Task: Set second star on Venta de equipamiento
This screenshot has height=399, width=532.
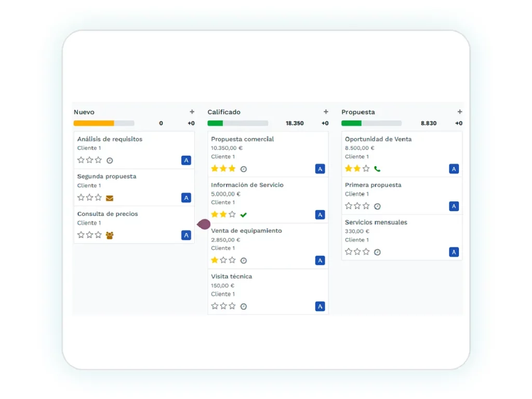Action: (223, 260)
